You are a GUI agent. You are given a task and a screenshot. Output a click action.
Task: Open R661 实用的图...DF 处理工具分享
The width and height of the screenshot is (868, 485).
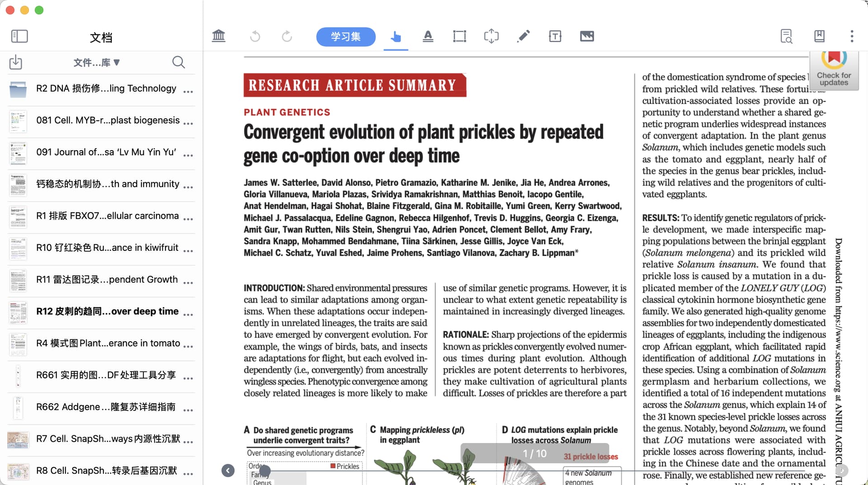[102, 376]
